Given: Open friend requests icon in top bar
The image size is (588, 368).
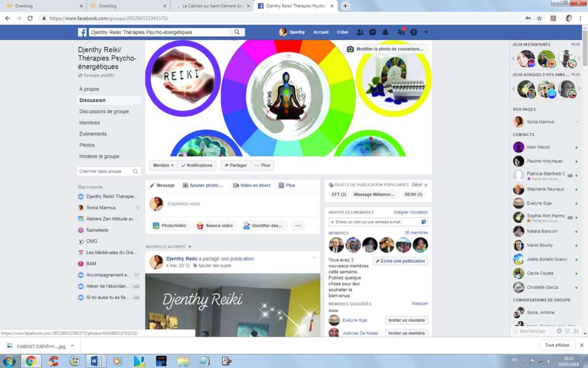Looking at the screenshot, I should coord(360,32).
